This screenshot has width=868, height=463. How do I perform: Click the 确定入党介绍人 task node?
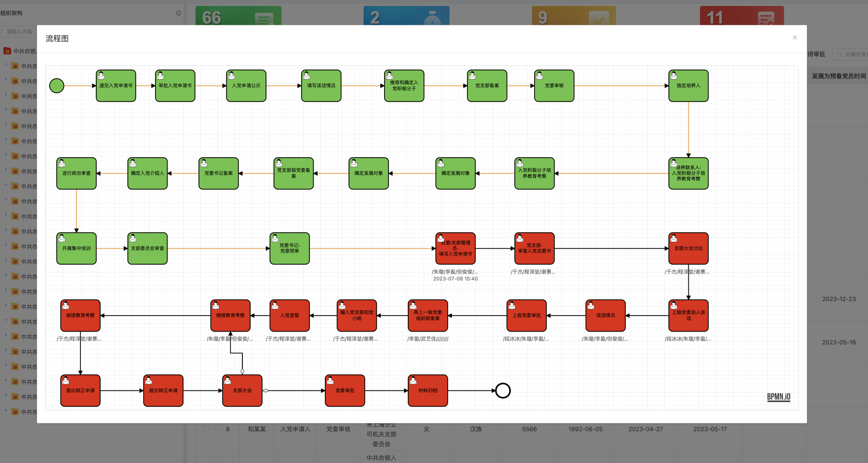click(147, 174)
